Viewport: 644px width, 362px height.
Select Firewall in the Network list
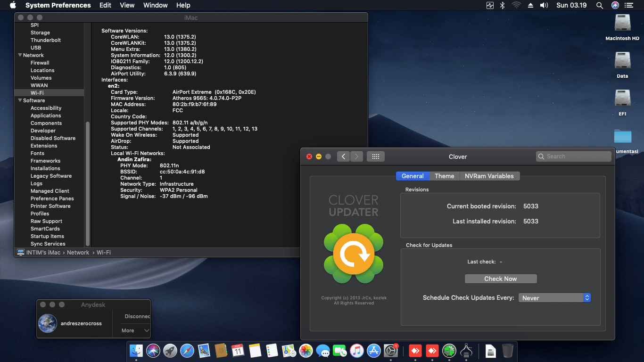40,63
